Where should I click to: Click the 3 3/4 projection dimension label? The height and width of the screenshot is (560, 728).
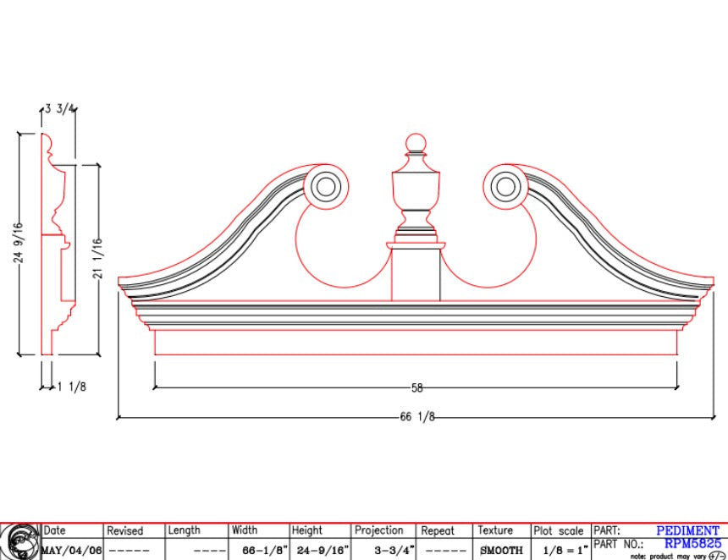pyautogui.click(x=61, y=108)
